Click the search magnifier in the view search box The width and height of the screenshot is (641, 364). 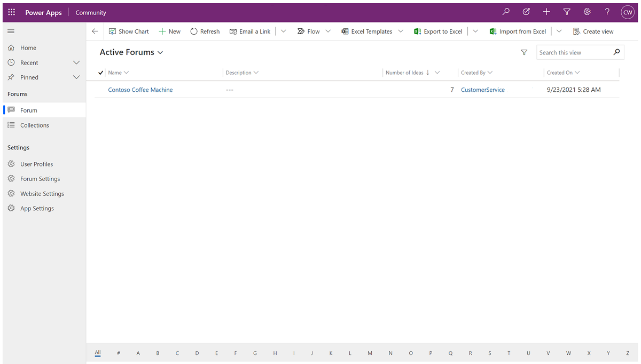pos(617,52)
